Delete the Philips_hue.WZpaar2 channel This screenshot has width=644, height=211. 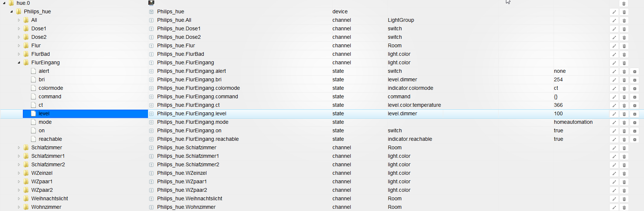coord(624,191)
